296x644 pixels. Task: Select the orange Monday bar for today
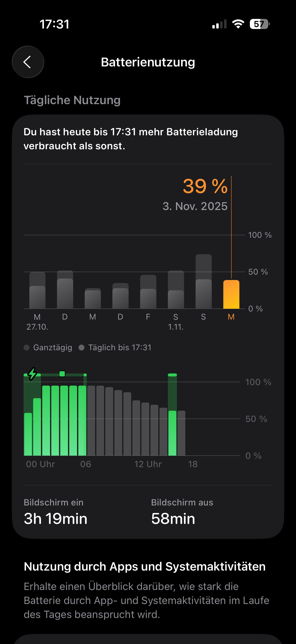(231, 294)
